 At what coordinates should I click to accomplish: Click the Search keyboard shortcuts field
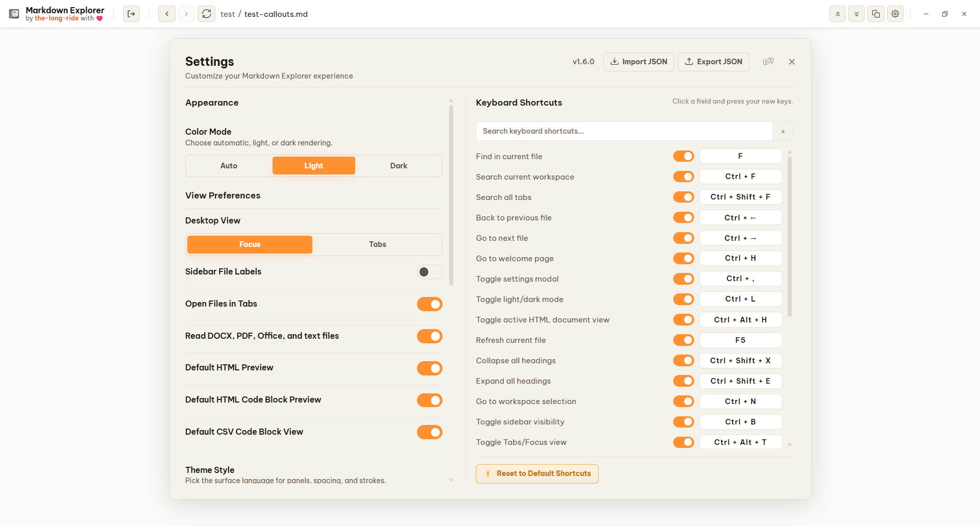[624, 131]
